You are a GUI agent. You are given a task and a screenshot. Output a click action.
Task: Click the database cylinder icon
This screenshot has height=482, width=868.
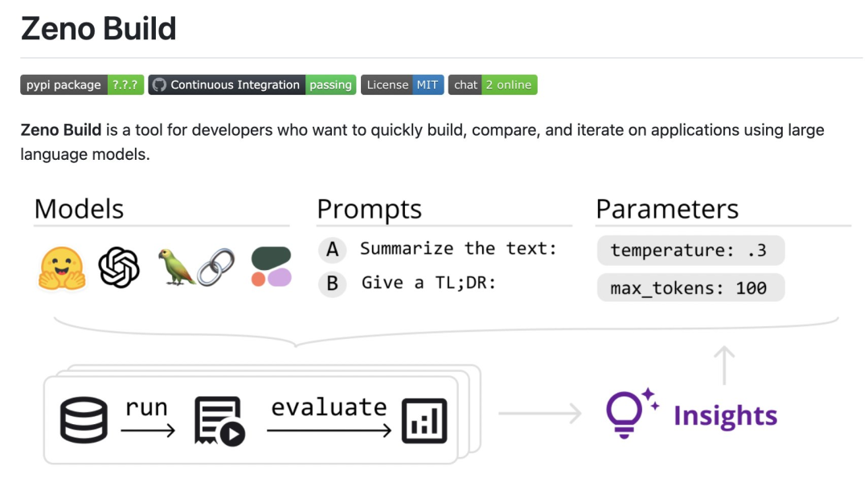point(84,420)
